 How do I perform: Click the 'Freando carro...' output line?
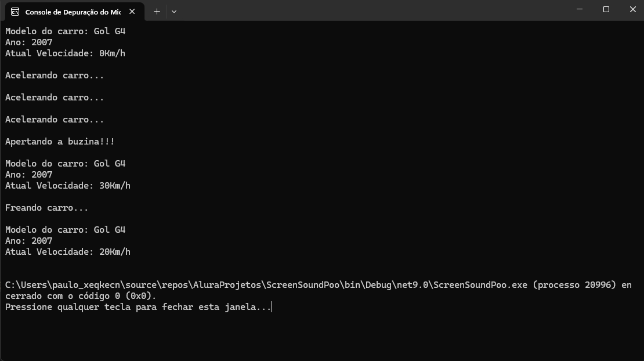pos(46,208)
